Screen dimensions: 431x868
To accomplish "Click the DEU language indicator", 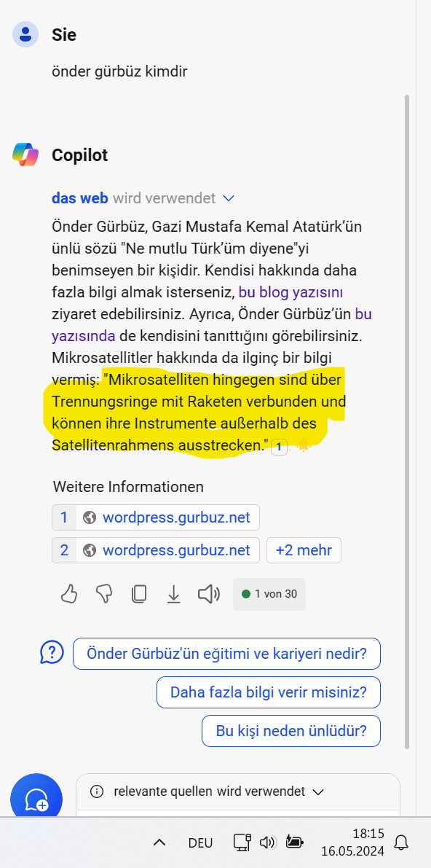I will (x=200, y=842).
